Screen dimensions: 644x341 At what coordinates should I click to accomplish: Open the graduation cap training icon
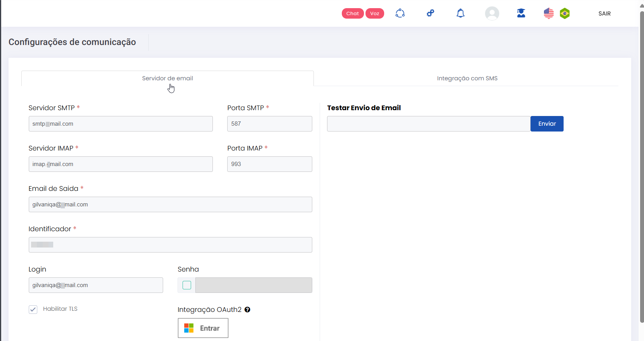tap(521, 14)
